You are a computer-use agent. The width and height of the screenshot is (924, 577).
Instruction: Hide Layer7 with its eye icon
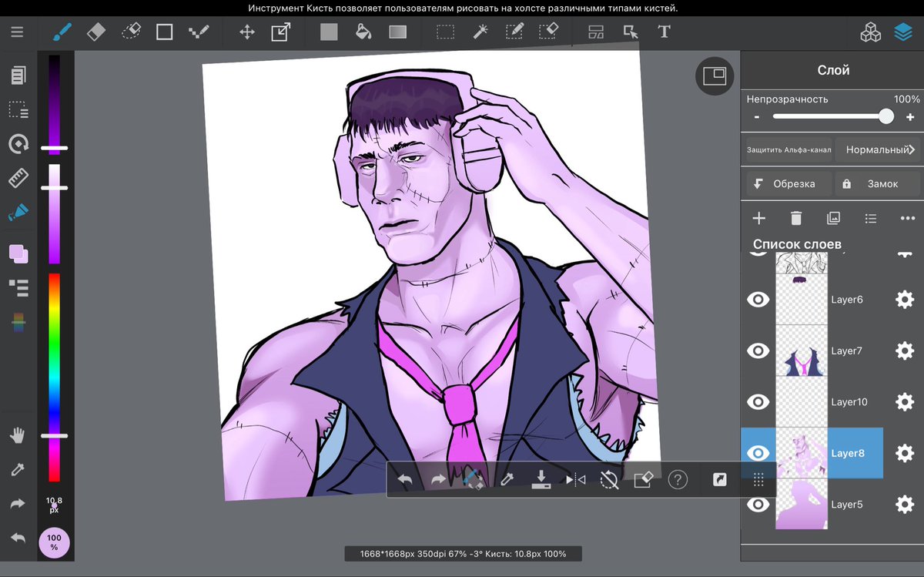(x=758, y=351)
